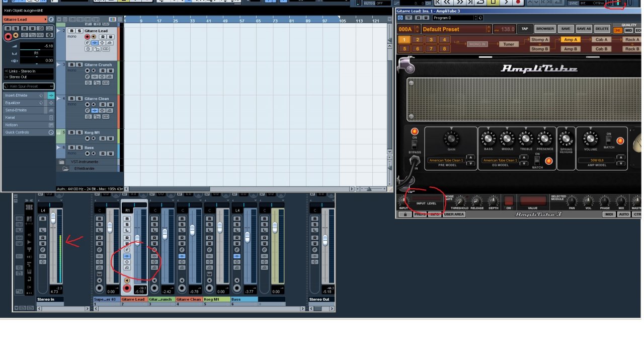
Task: Click plugin bypass power icon in AmpliTube header
Action: pyautogui.click(x=400, y=18)
